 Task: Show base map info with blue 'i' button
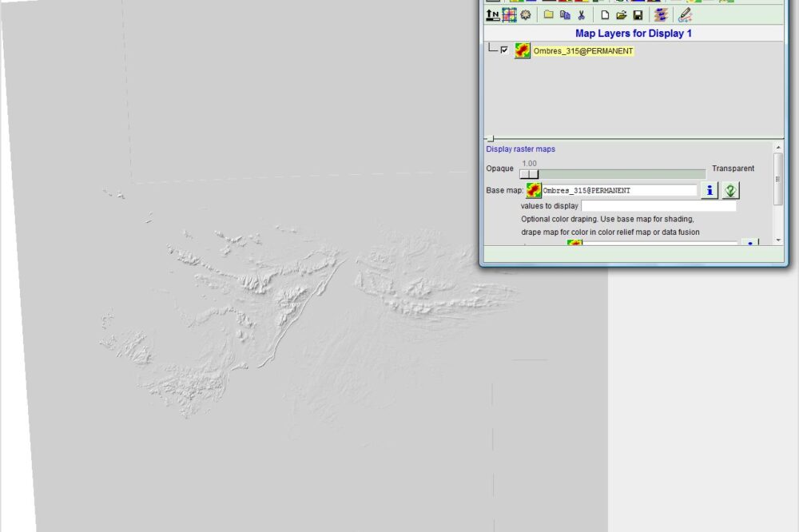[709, 190]
